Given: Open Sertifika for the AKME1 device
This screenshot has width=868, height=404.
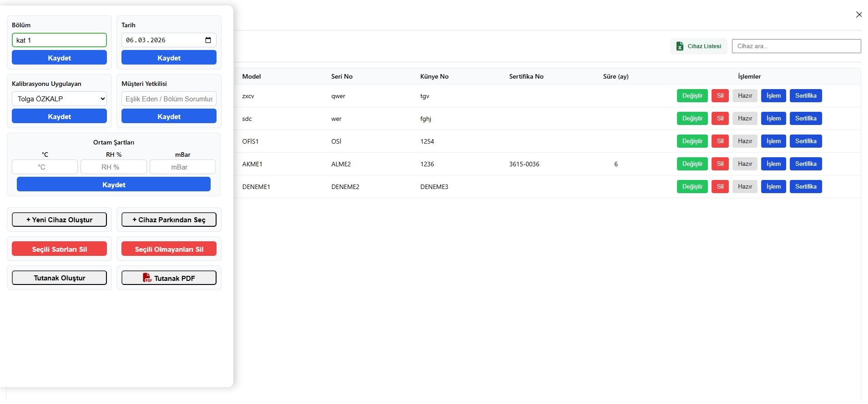Looking at the screenshot, I should pyautogui.click(x=805, y=164).
